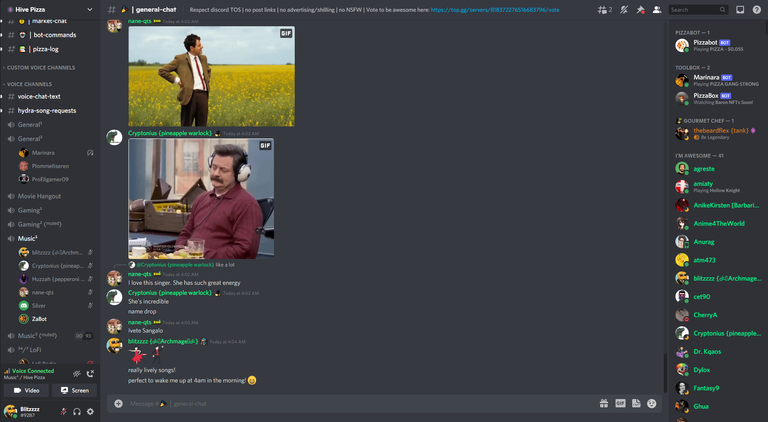Screen dimensions: 768x422
Task: Click the plus attach button in message bar
Action: 119,403
